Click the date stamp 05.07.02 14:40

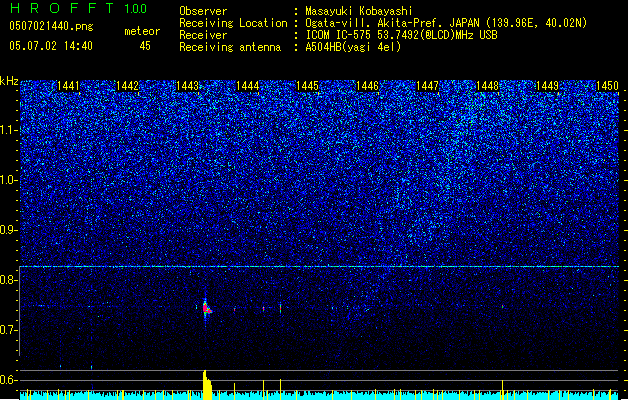(51, 46)
